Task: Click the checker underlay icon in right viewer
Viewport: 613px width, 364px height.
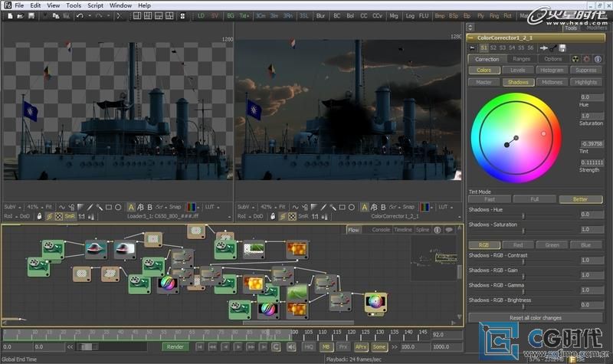Action: [292, 216]
